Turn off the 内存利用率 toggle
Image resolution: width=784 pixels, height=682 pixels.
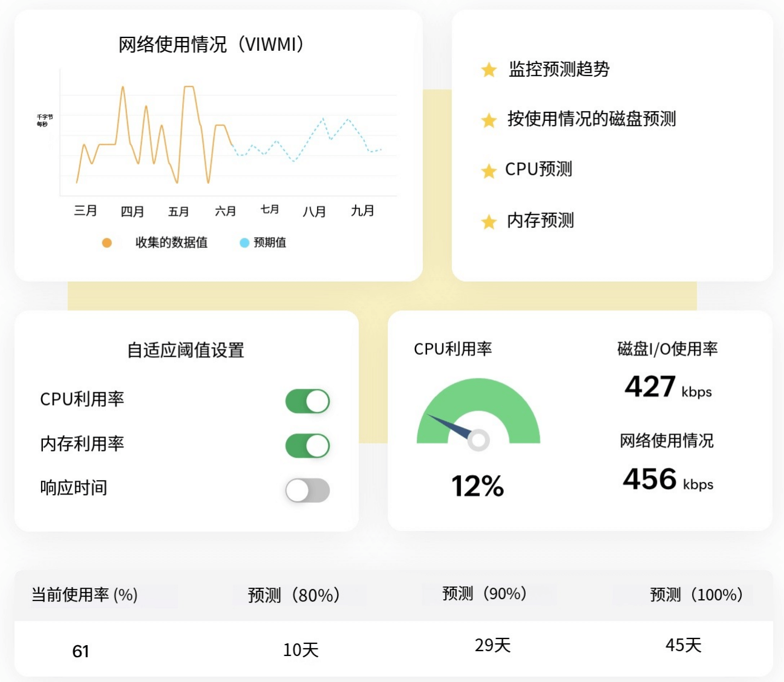pos(308,444)
